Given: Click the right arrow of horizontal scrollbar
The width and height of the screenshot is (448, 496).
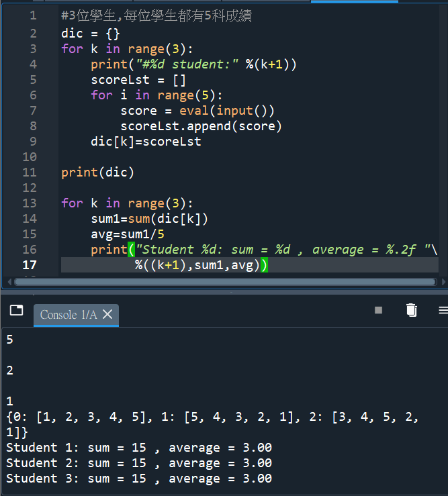Looking at the screenshot, I should pos(443,282).
